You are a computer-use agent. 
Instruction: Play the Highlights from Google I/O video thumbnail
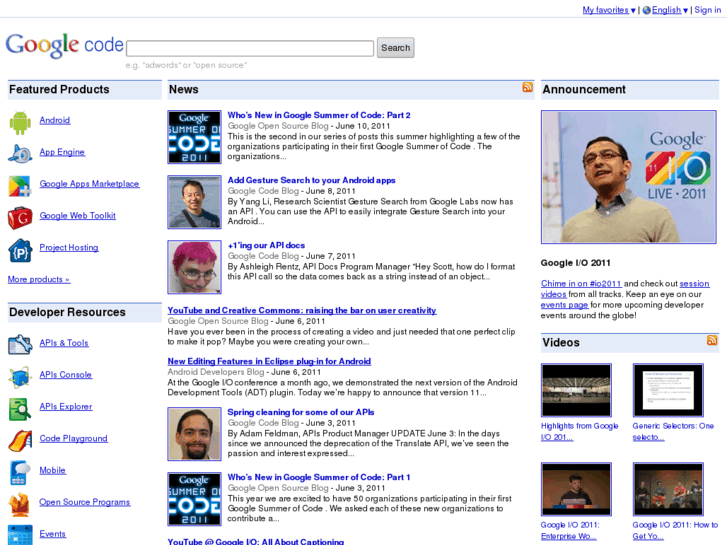pos(576,390)
